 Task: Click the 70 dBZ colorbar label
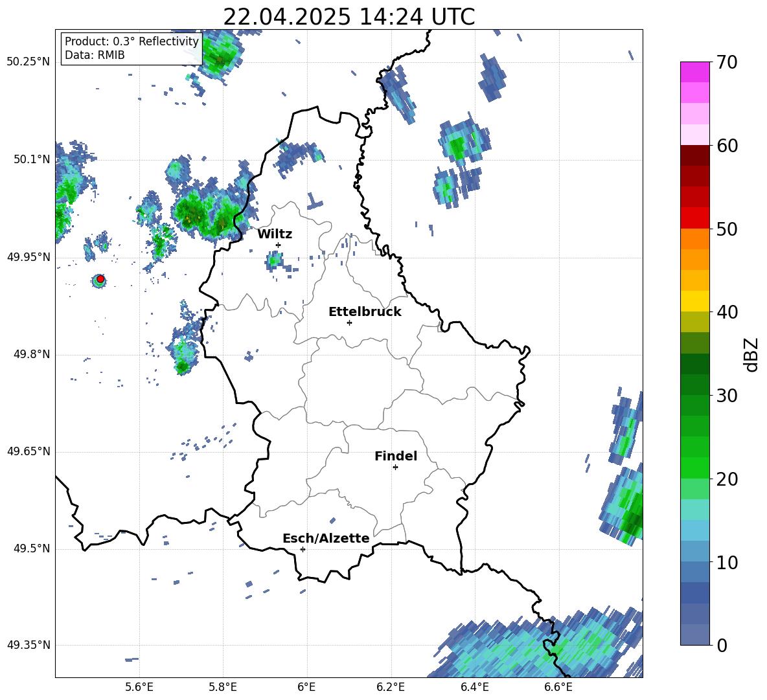tap(727, 63)
